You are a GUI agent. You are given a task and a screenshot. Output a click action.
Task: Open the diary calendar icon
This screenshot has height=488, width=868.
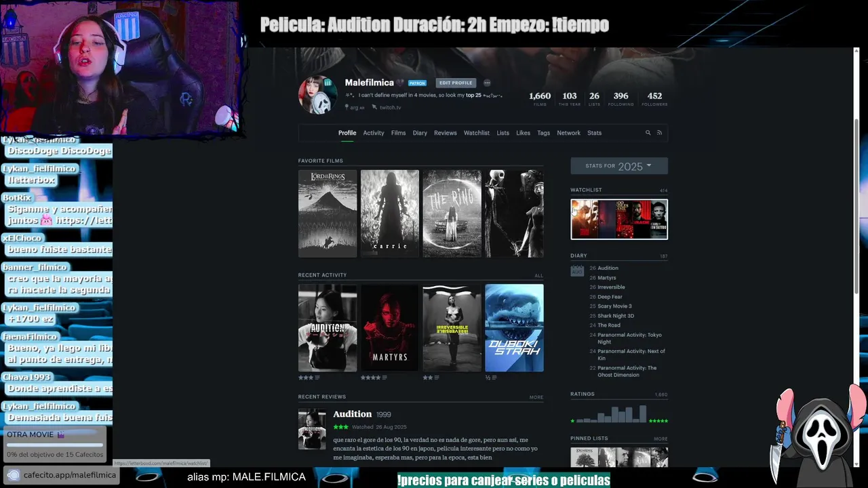(x=577, y=270)
